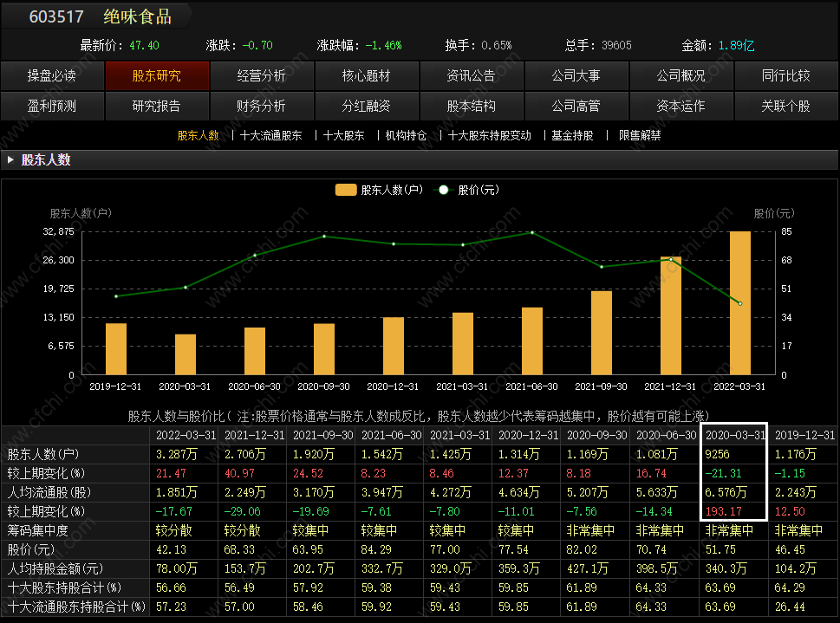
Task: Select 股东人数 sub-link
Action: tap(199, 135)
